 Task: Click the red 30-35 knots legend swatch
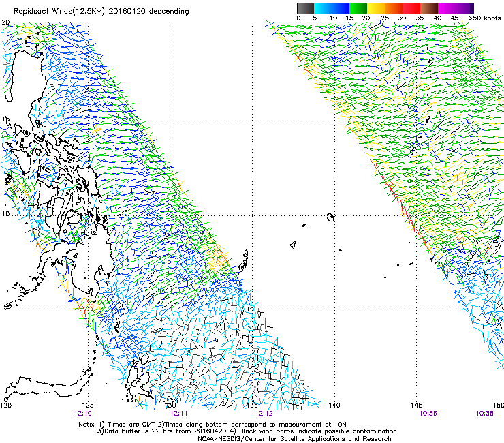point(411,8)
